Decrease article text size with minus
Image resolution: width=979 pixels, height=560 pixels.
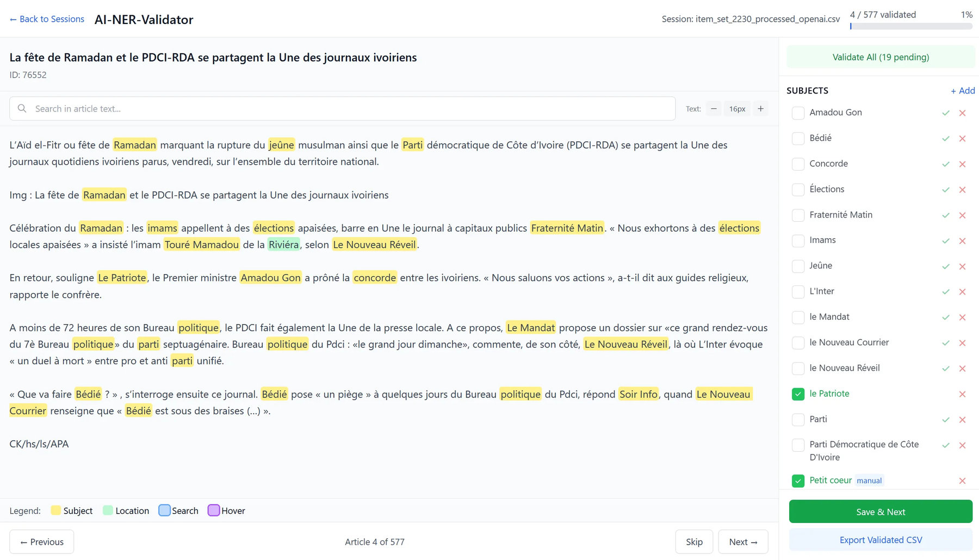point(714,109)
